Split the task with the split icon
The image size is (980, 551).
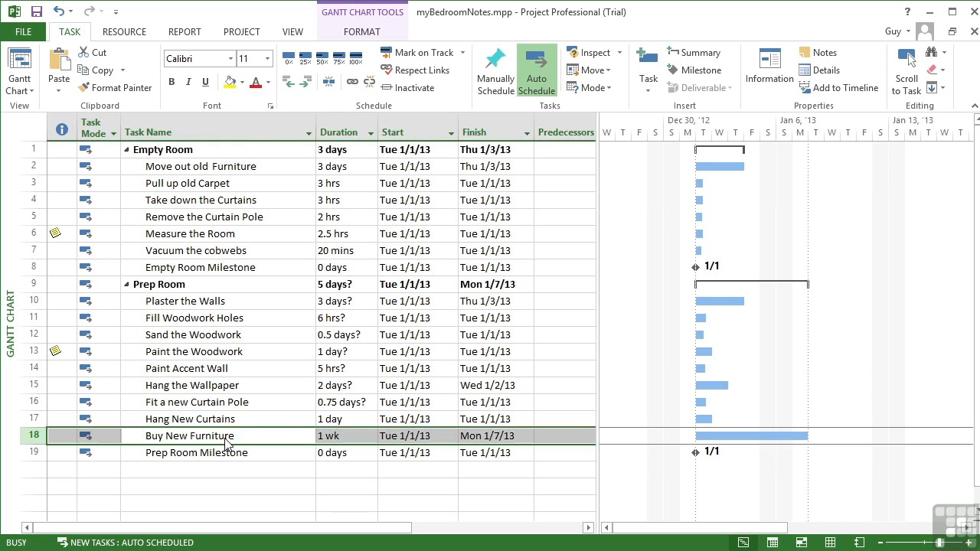point(330,82)
